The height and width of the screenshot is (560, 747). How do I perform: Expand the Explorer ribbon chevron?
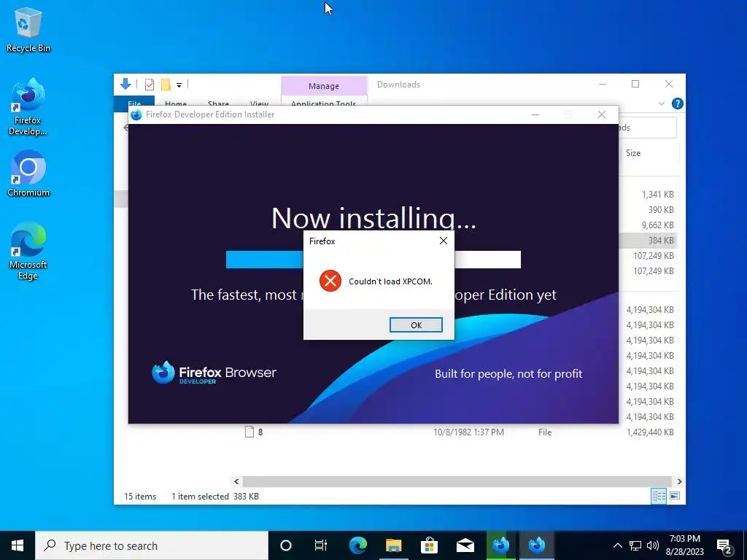tap(662, 104)
